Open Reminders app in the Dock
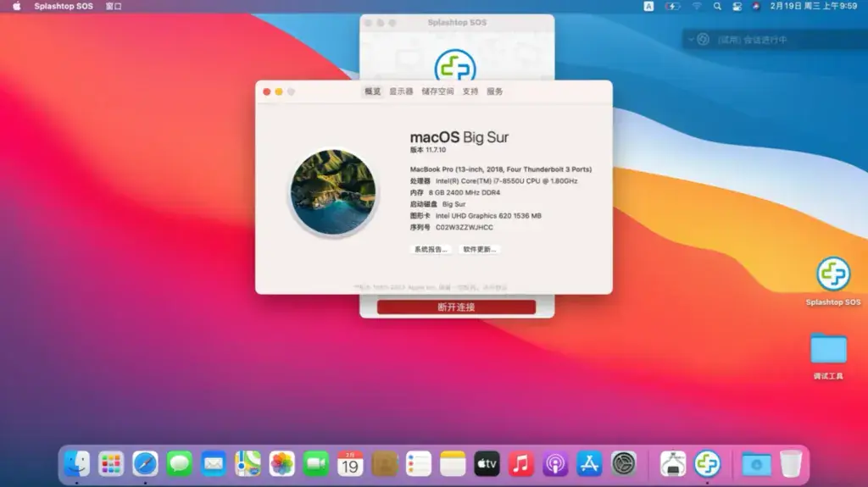The width and height of the screenshot is (868, 487). coord(419,464)
